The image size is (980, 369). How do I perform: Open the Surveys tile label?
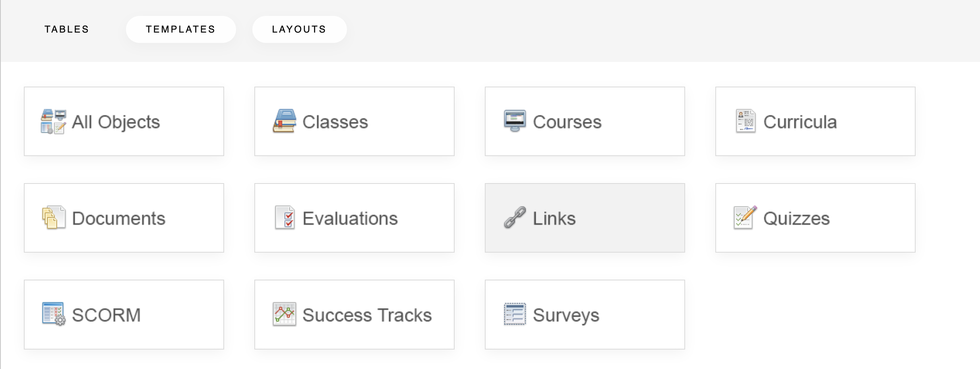pos(566,315)
